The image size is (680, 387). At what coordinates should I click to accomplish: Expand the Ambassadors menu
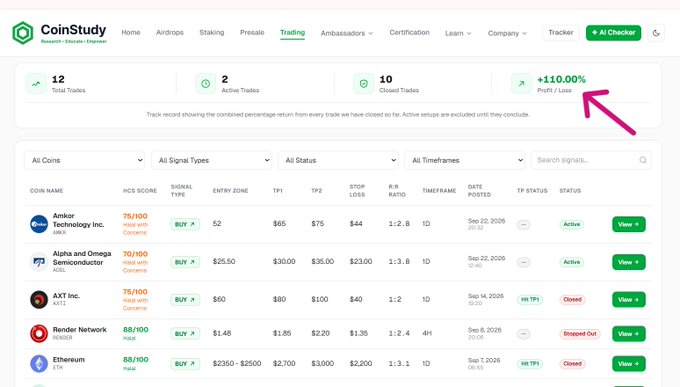pyautogui.click(x=347, y=33)
